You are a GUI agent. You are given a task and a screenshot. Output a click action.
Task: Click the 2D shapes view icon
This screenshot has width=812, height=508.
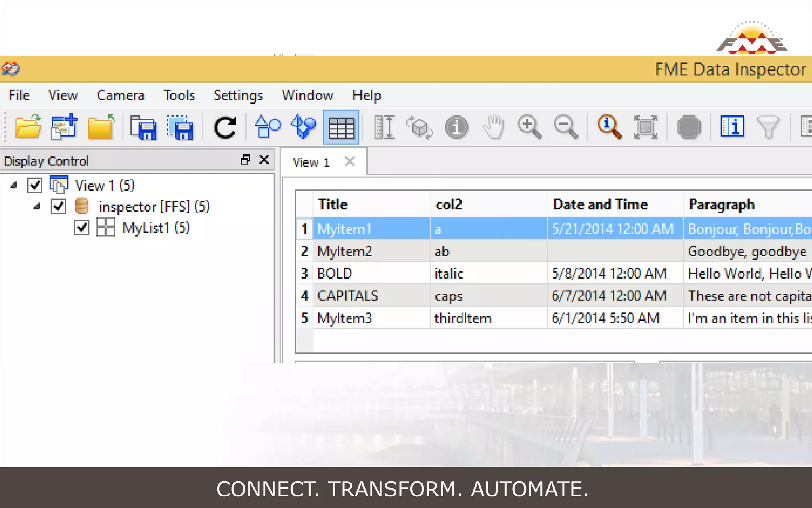pos(268,127)
